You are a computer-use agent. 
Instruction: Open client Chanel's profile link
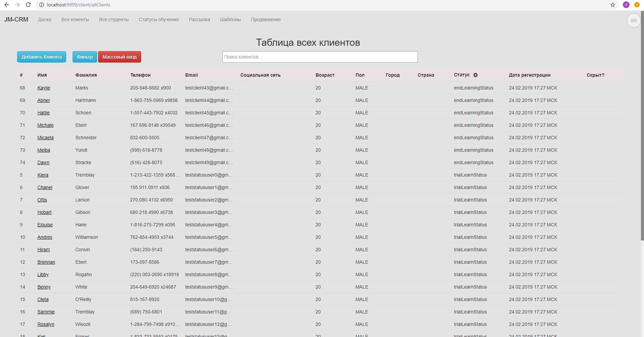(x=45, y=187)
